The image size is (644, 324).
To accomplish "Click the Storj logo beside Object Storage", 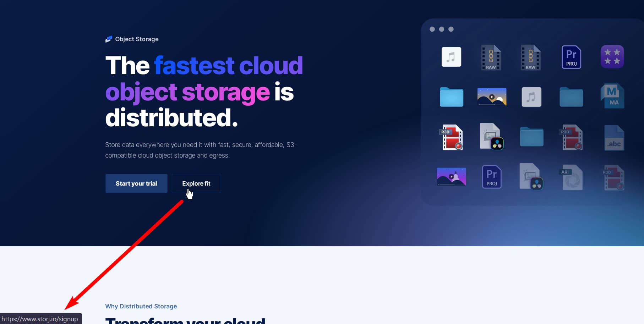I will click(109, 39).
